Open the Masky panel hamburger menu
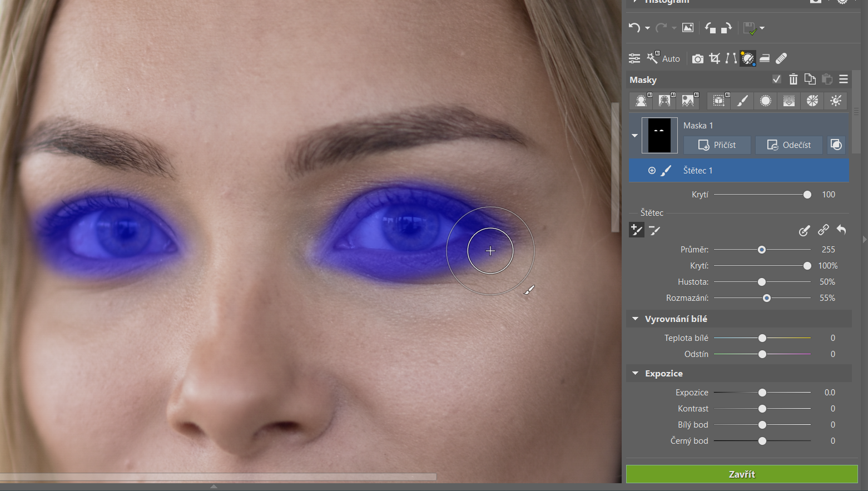Viewport: 868px width, 491px height. (x=844, y=80)
